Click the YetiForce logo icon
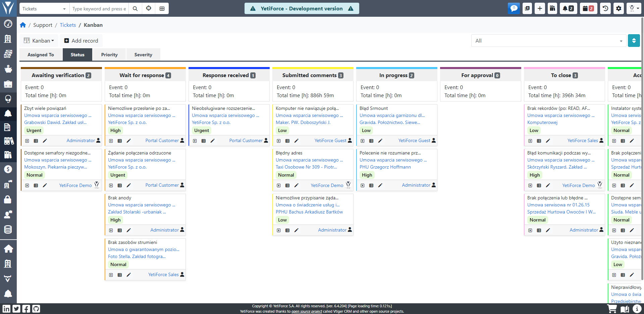 tap(8, 8)
